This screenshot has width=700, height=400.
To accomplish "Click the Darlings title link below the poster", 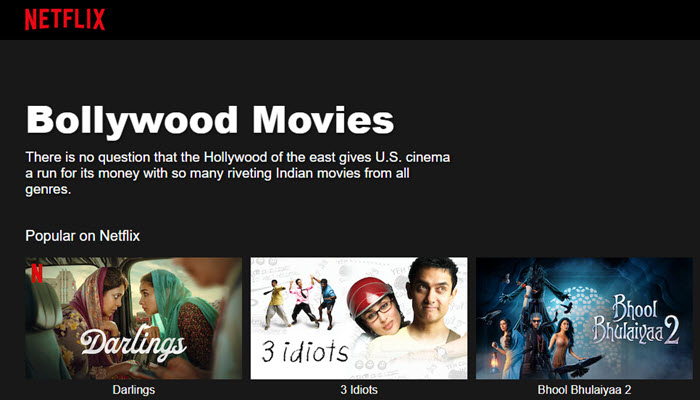I will pyautogui.click(x=133, y=390).
